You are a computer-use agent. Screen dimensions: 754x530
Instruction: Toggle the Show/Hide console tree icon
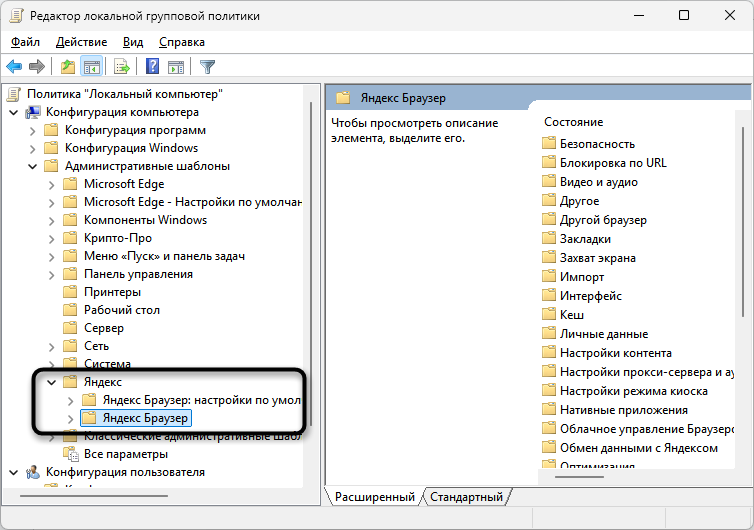tap(91, 66)
